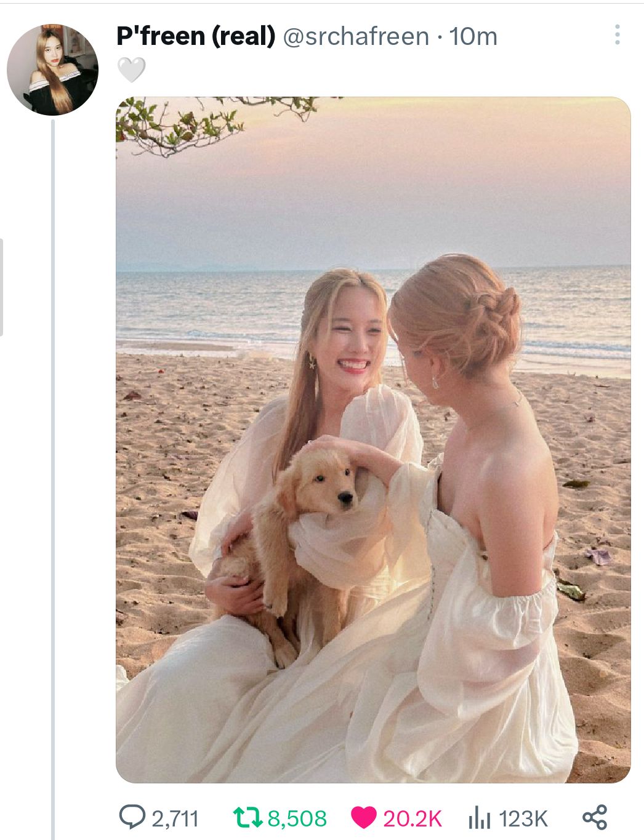Open replies via the speech bubble icon

click(131, 817)
